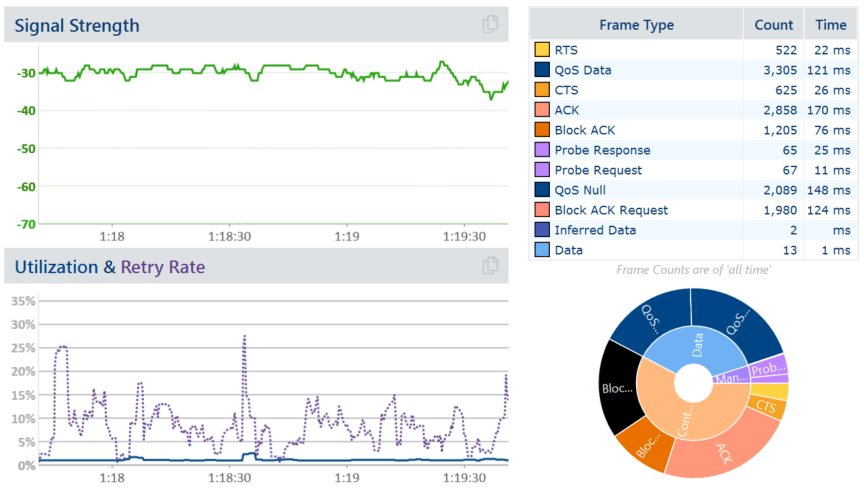This screenshot has height=488, width=864.
Task: Click copy icon in Utilization & Retry Rate header
Action: (490, 266)
